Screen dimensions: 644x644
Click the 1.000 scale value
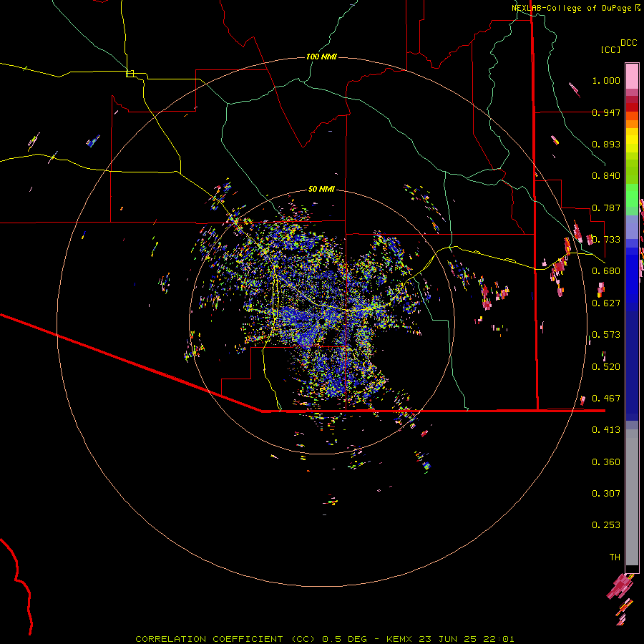606,80
